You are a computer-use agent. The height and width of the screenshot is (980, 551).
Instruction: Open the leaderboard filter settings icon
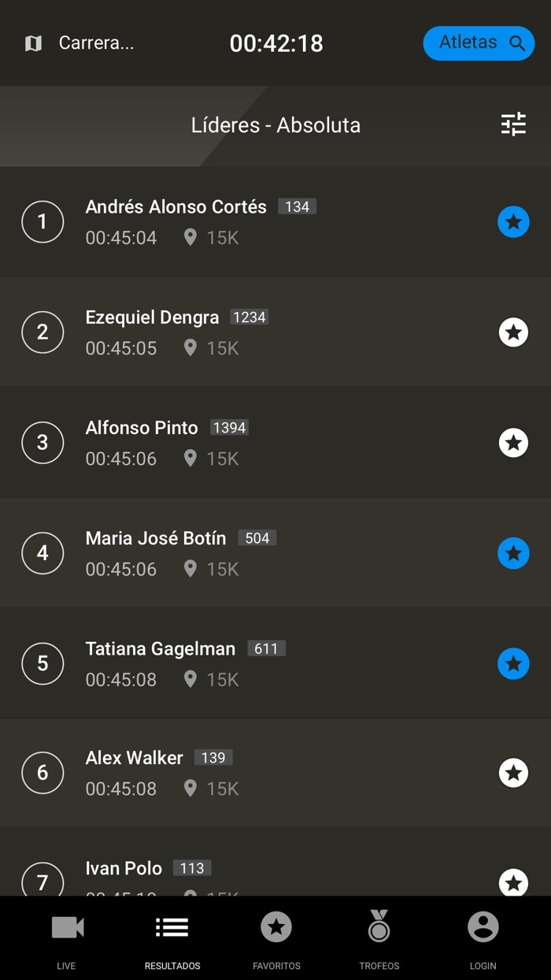pyautogui.click(x=513, y=124)
